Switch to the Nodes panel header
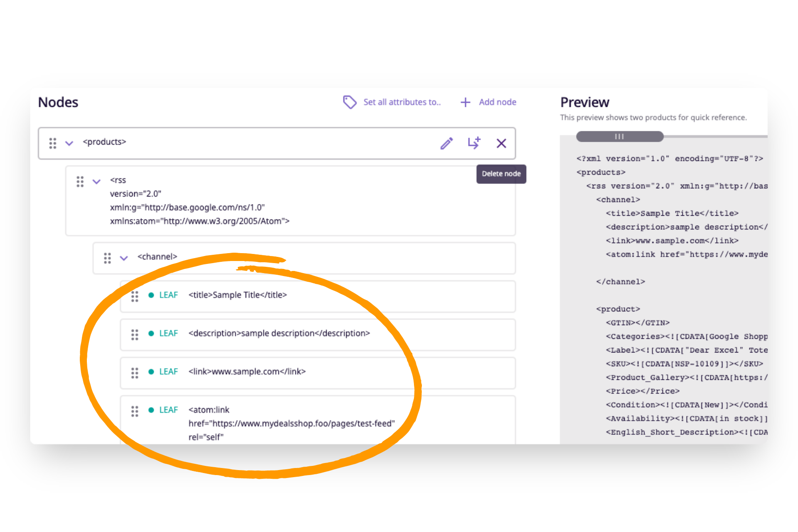798x532 pixels. click(58, 102)
